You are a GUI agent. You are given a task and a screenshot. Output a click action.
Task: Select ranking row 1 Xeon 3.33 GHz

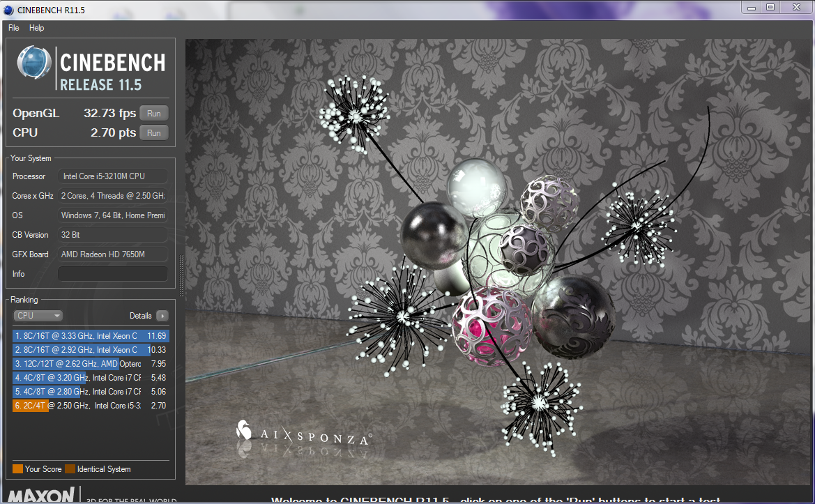pos(91,336)
